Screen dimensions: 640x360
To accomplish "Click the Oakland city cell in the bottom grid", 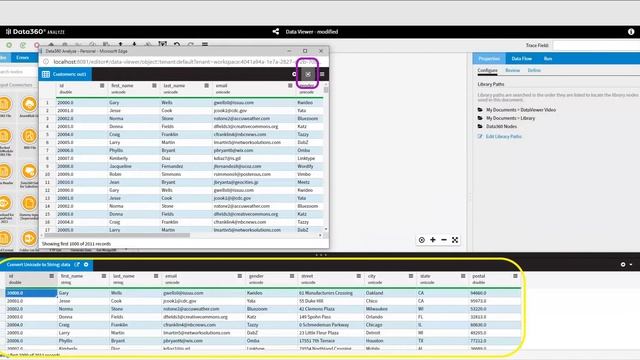I will point(374,293).
